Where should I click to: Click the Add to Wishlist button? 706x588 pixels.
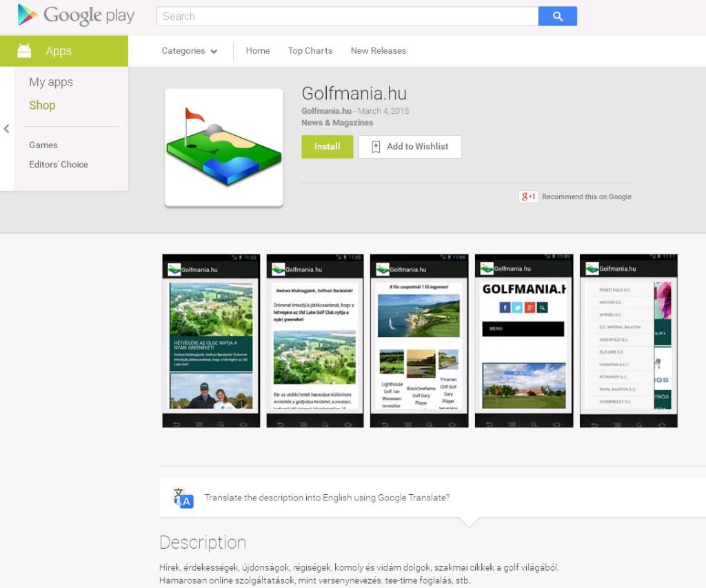410,147
